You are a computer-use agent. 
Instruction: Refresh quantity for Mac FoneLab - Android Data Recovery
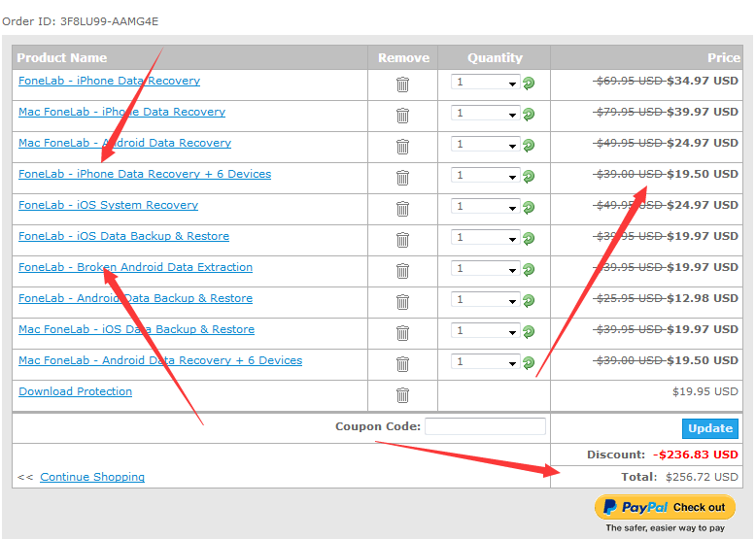coord(529,146)
